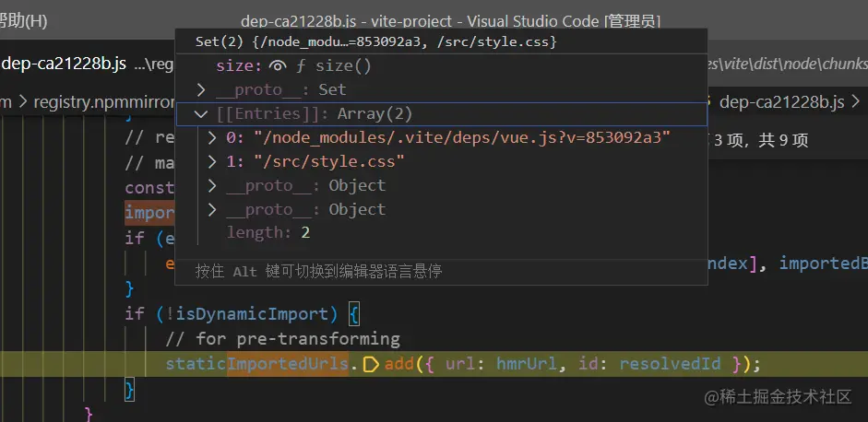Expand entry 0 vue.js path
The image size is (868, 422).
(212, 137)
